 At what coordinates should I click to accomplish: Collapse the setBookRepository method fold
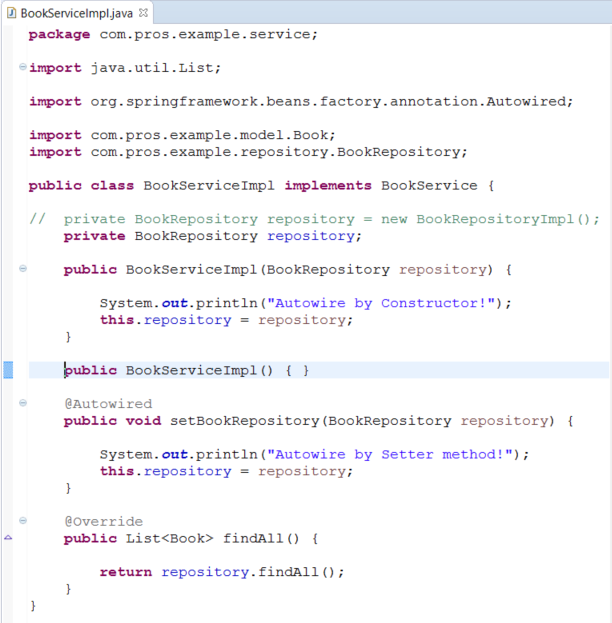point(23,403)
